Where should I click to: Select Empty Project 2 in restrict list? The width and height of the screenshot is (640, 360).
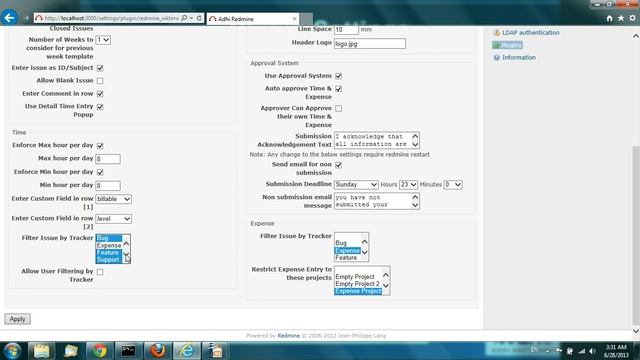pyautogui.click(x=357, y=284)
